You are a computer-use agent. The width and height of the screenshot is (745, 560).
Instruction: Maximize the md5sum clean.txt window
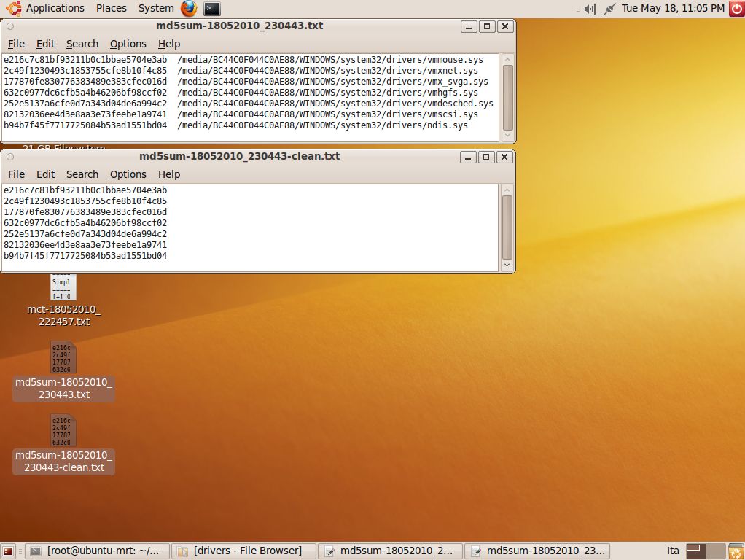[486, 157]
